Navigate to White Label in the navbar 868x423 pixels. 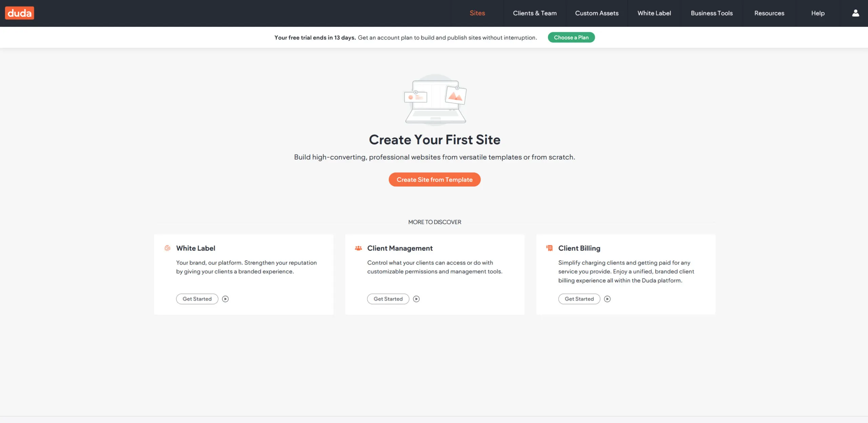pyautogui.click(x=654, y=13)
